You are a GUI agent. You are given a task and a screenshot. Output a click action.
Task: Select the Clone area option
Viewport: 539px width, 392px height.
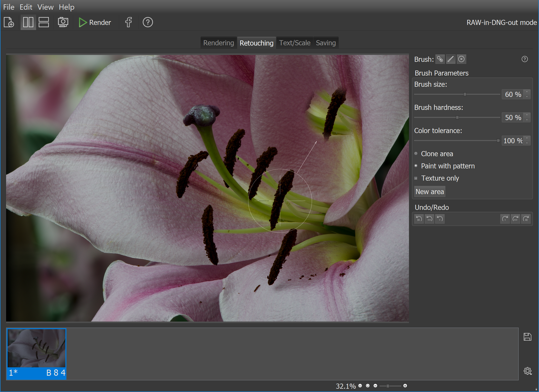coord(416,154)
